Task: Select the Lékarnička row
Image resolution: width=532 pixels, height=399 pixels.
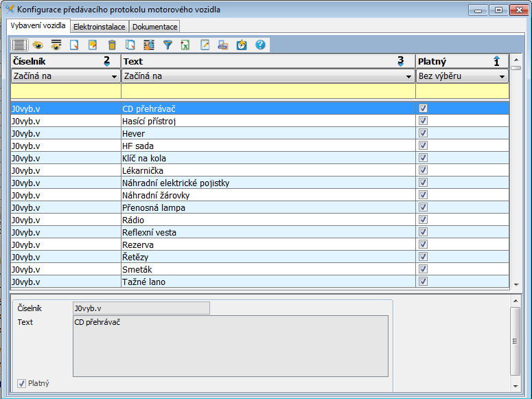Action: coord(206,170)
